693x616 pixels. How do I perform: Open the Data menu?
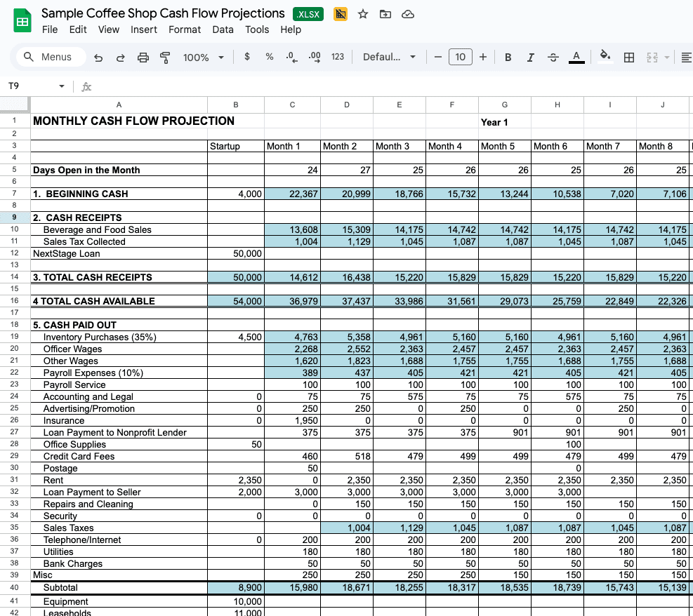[x=223, y=29]
